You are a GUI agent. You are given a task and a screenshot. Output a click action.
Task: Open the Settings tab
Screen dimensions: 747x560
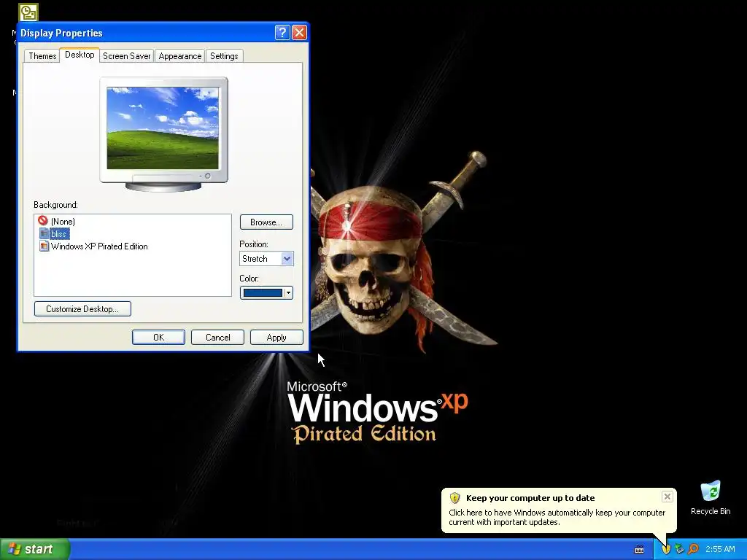pos(224,55)
